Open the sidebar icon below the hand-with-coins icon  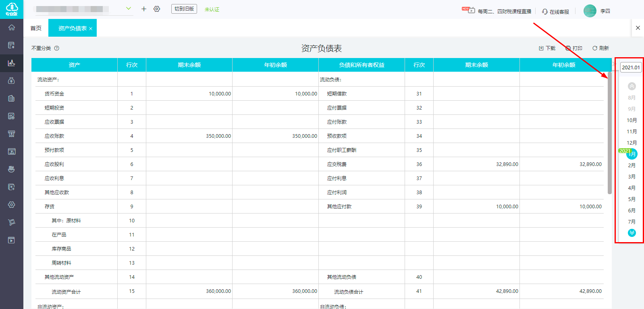click(x=12, y=187)
